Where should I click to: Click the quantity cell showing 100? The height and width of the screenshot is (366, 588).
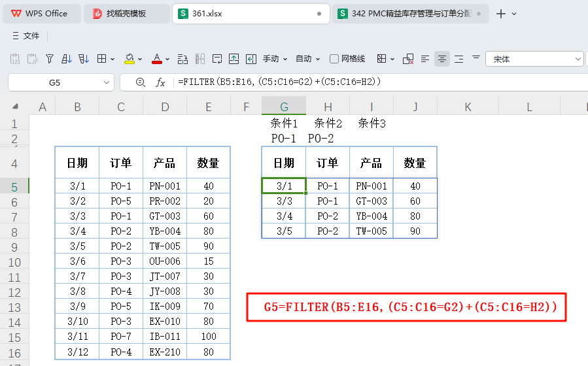pyautogui.click(x=209, y=337)
